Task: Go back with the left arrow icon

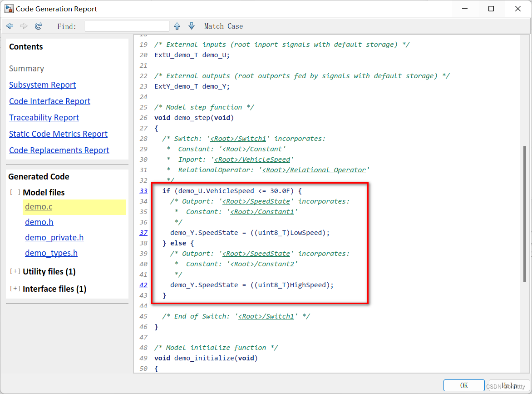Action: [10, 26]
